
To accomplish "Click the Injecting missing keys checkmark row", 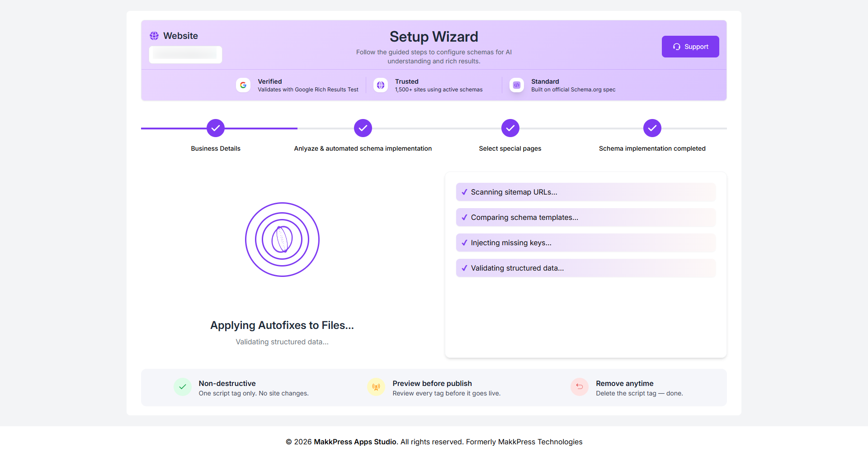I will point(585,243).
